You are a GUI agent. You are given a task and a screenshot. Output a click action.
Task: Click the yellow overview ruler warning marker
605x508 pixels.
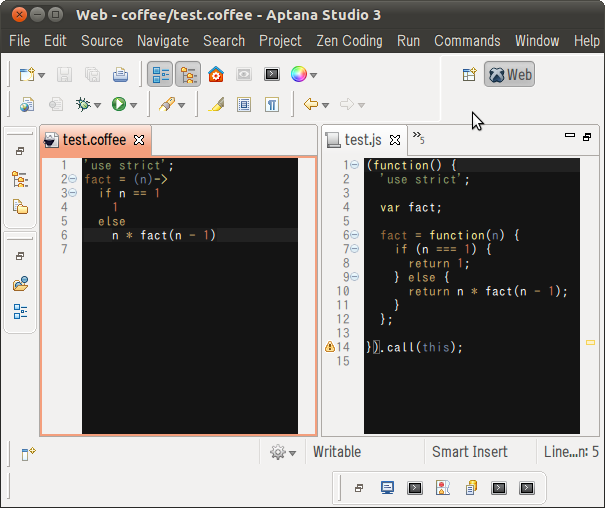pyautogui.click(x=590, y=343)
